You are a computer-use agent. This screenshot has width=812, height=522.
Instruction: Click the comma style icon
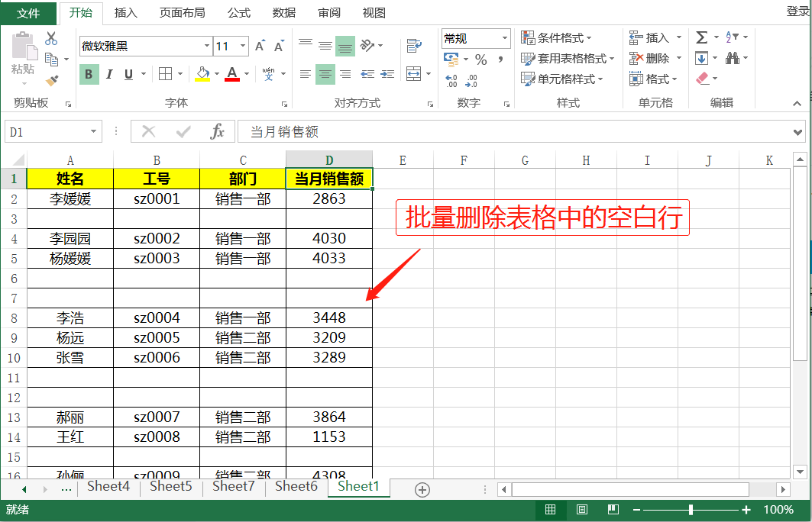pyautogui.click(x=500, y=60)
